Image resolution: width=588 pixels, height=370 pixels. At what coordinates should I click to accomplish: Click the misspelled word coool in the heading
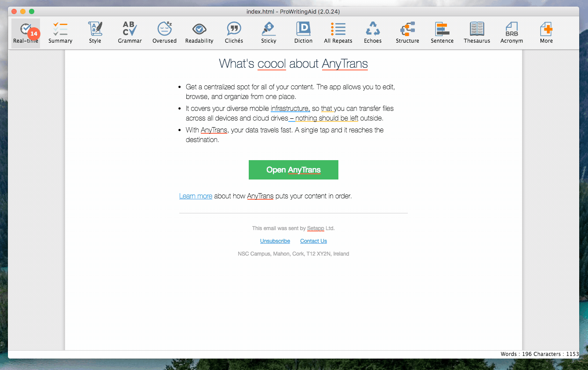point(272,64)
